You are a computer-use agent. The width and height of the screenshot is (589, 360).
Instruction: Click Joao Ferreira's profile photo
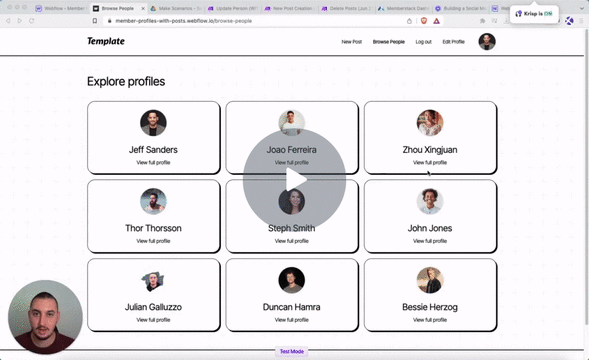[291, 123]
